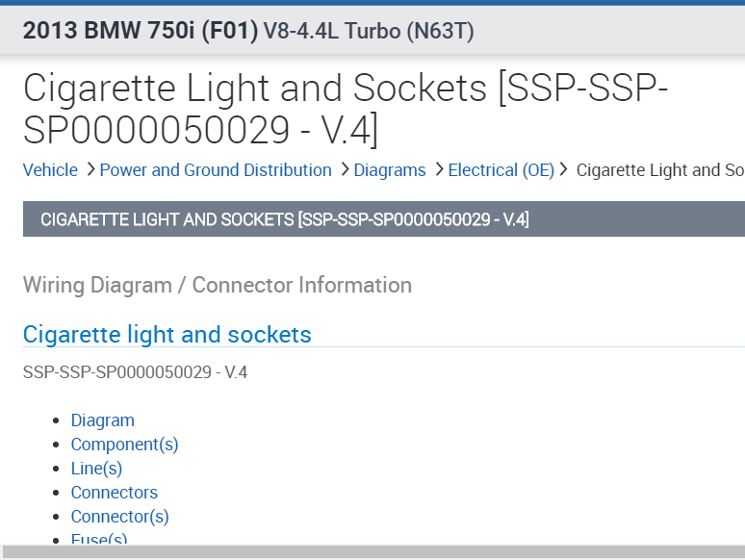Screen dimensions: 745x560
Task: Click the Electrical (OE) breadcrumb link
Action: coord(501,170)
